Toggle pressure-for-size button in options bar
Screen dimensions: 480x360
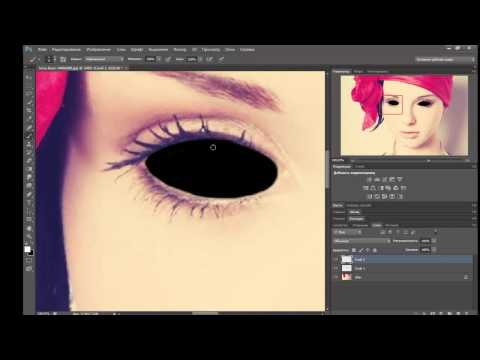pyautogui.click(x=221, y=59)
